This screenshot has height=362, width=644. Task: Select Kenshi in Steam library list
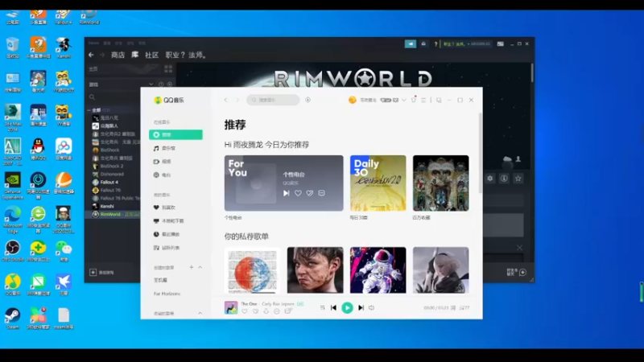[x=107, y=206]
